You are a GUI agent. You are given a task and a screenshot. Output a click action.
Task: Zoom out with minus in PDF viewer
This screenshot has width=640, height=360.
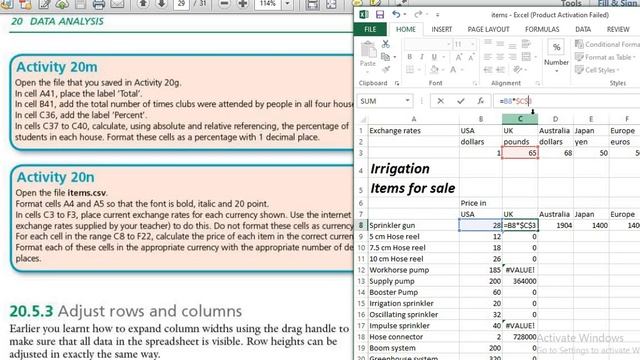tap(224, 4)
